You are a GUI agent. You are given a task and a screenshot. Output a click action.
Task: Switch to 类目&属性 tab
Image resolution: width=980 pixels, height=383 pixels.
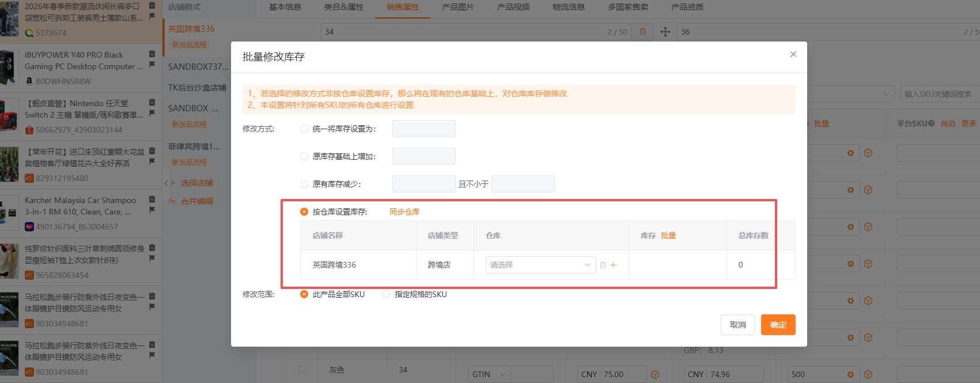click(344, 7)
